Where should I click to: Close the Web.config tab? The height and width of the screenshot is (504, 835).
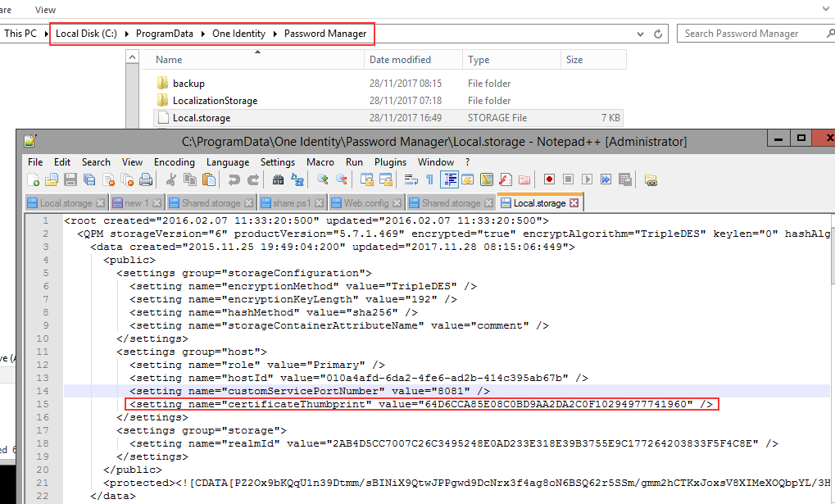click(397, 203)
